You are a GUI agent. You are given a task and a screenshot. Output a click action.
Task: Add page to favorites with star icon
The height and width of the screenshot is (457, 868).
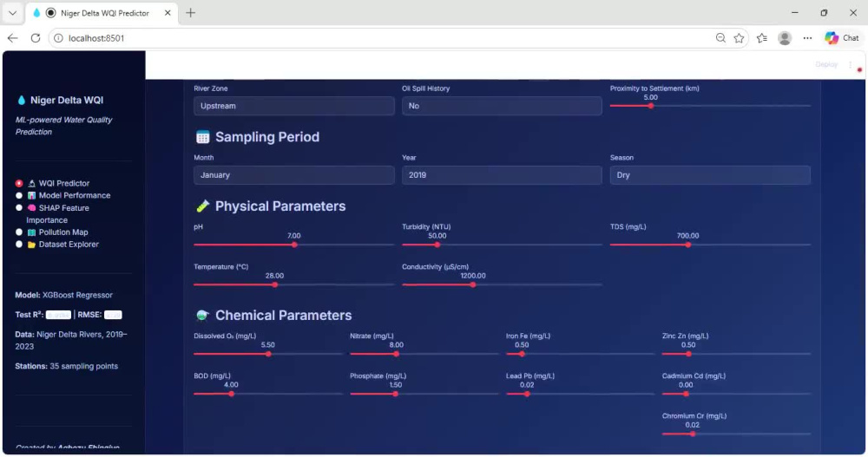click(739, 38)
